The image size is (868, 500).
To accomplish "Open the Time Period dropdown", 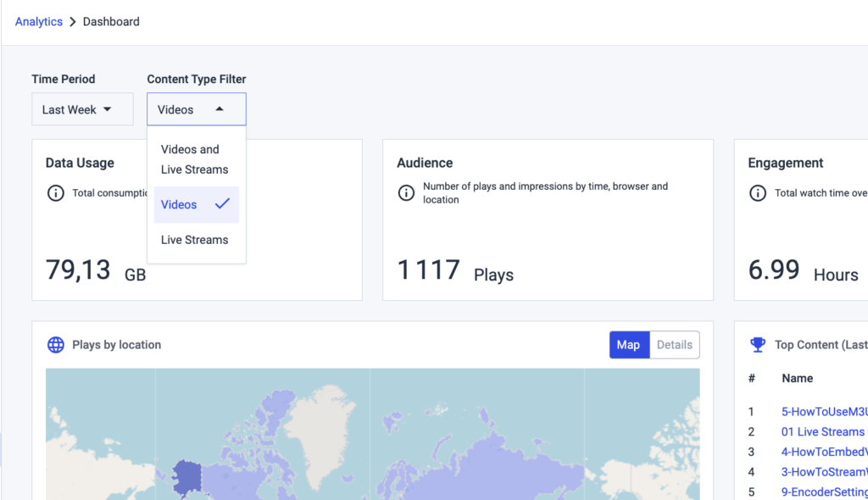I will click(82, 108).
